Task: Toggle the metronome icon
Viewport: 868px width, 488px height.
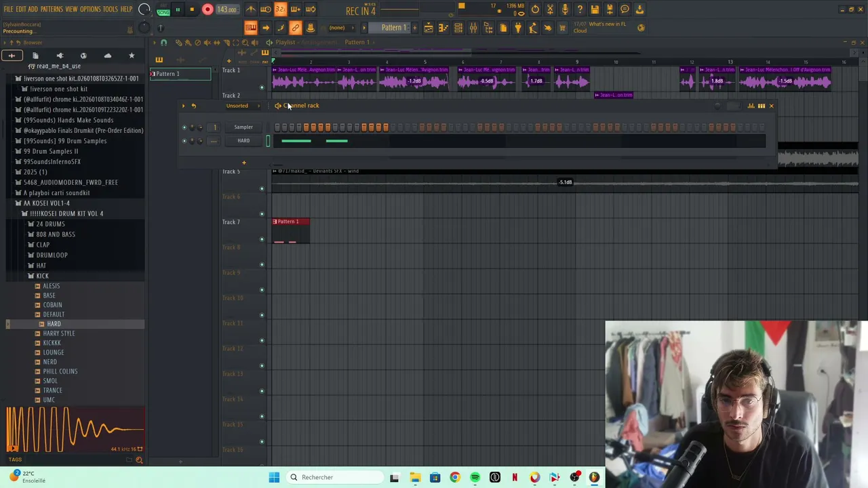Action: tap(251, 9)
